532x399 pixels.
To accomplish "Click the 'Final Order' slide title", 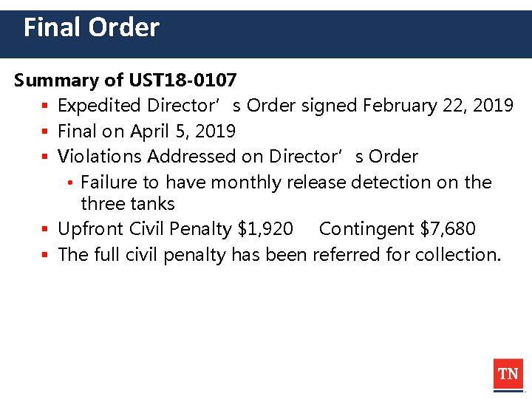I will tap(92, 27).
